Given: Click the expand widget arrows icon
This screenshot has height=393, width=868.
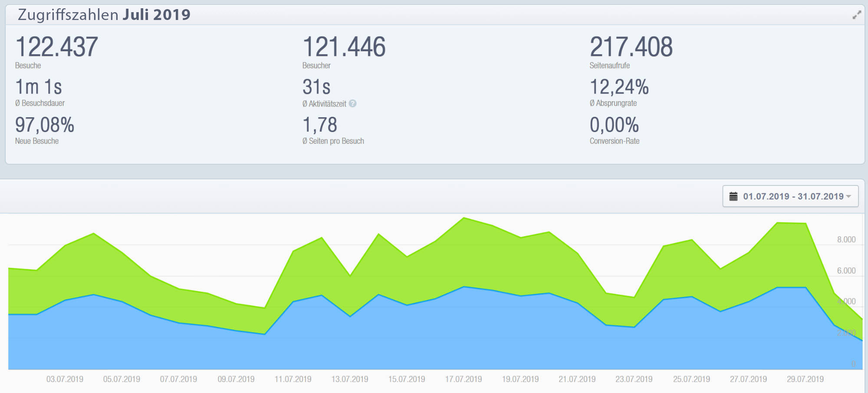Looking at the screenshot, I should 856,15.
